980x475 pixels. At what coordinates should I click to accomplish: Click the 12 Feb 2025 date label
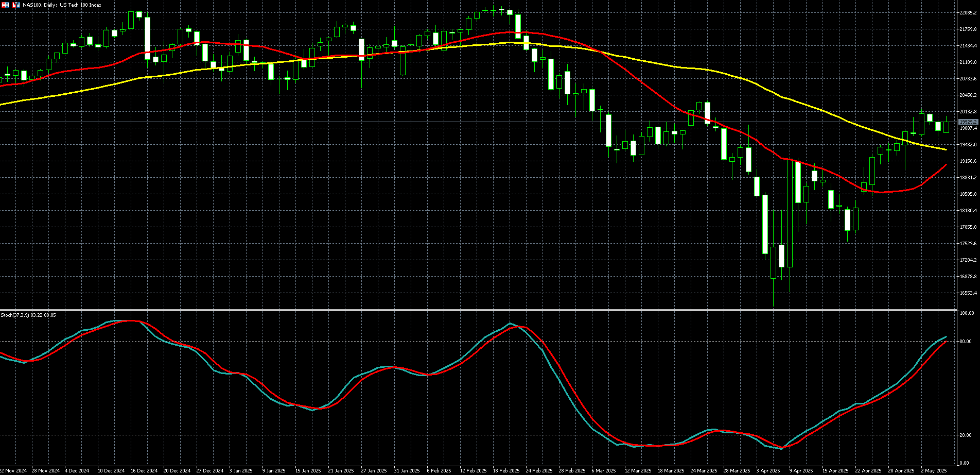473,471
